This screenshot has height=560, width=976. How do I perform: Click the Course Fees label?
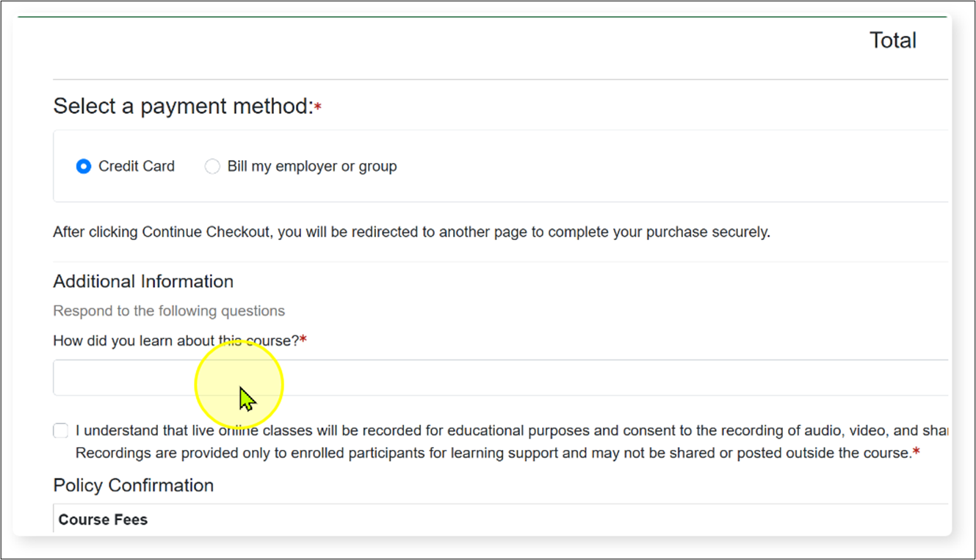point(103,519)
